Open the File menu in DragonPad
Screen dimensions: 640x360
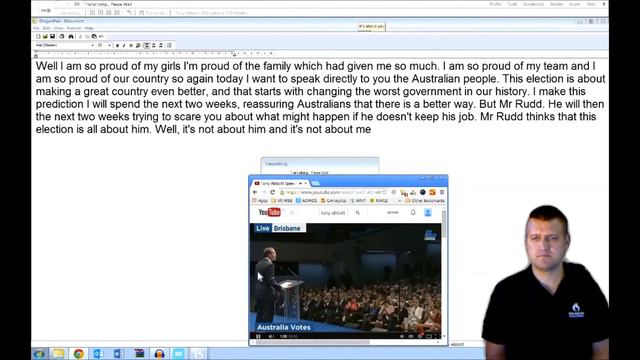[36, 28]
